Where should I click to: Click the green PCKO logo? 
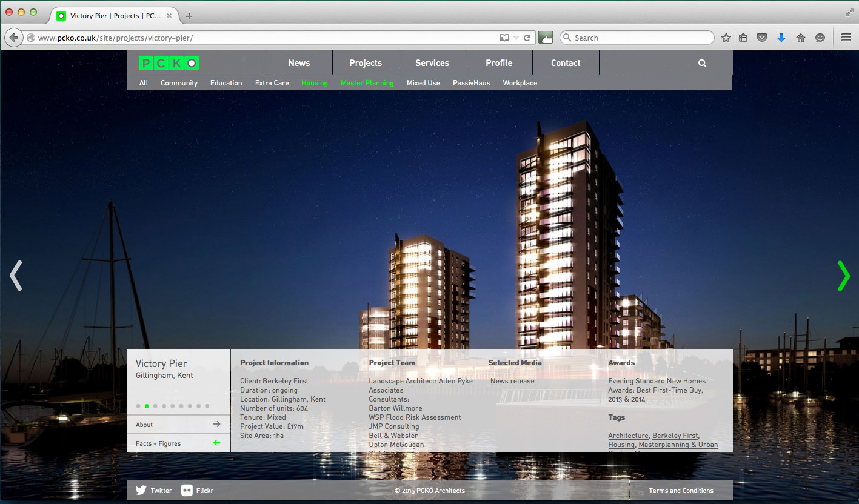point(169,63)
